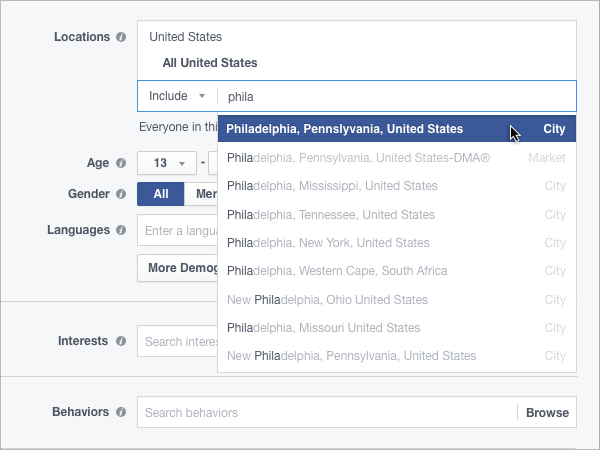The width and height of the screenshot is (600, 450).
Task: Click the Behaviors info icon
Action: tap(121, 412)
